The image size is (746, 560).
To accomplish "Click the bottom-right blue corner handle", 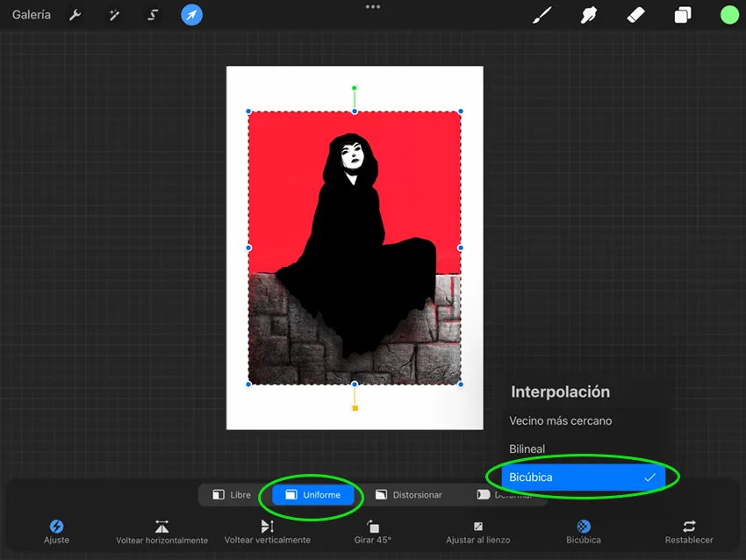I will (x=461, y=384).
